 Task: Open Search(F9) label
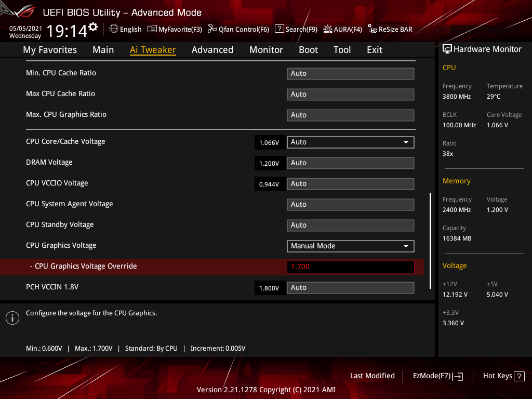point(301,29)
